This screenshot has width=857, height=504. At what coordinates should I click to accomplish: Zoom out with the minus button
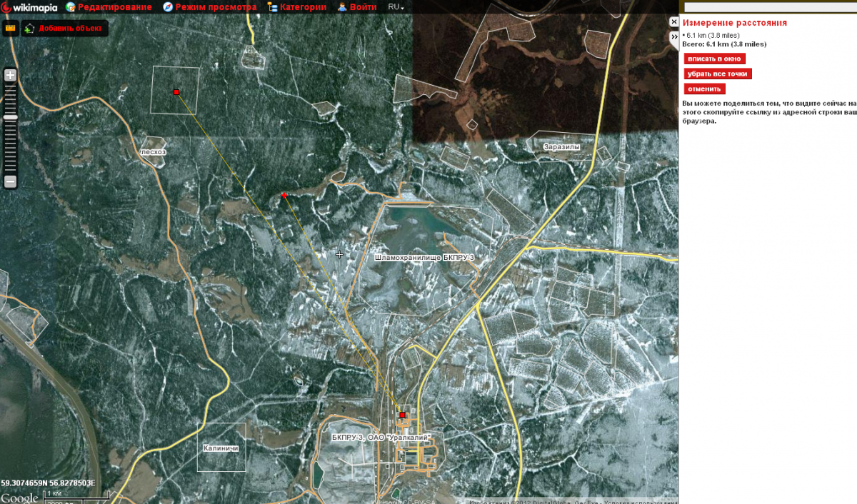pos(10,181)
